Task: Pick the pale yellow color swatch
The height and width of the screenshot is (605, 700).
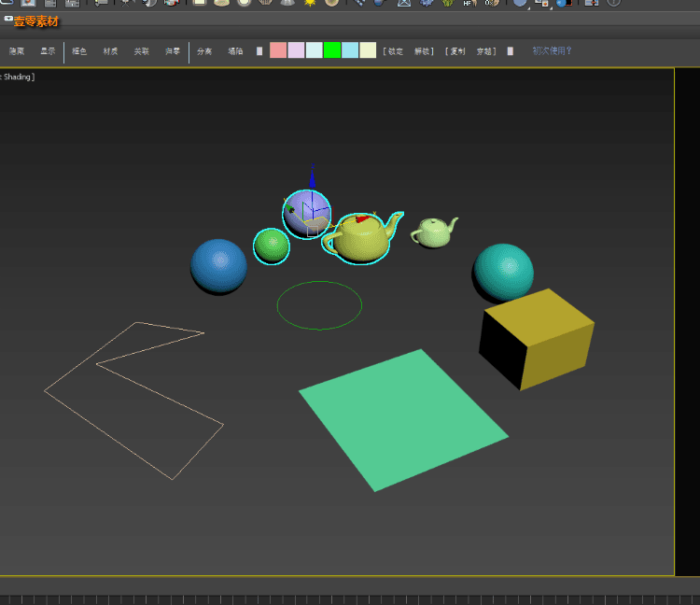Action: (x=368, y=50)
